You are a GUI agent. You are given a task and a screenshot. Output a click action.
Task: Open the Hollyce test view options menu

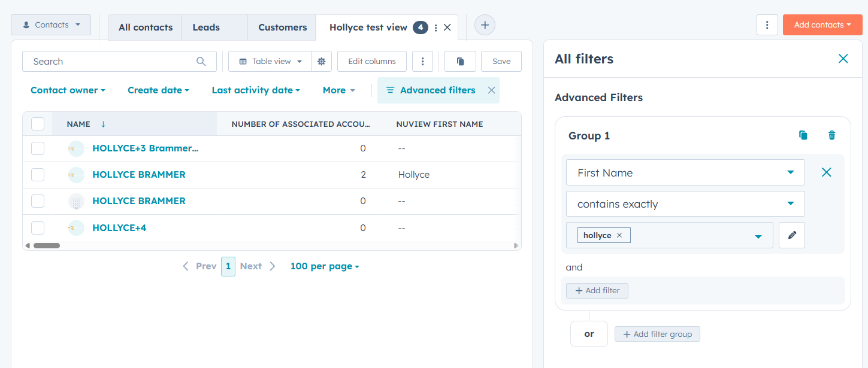[435, 28]
